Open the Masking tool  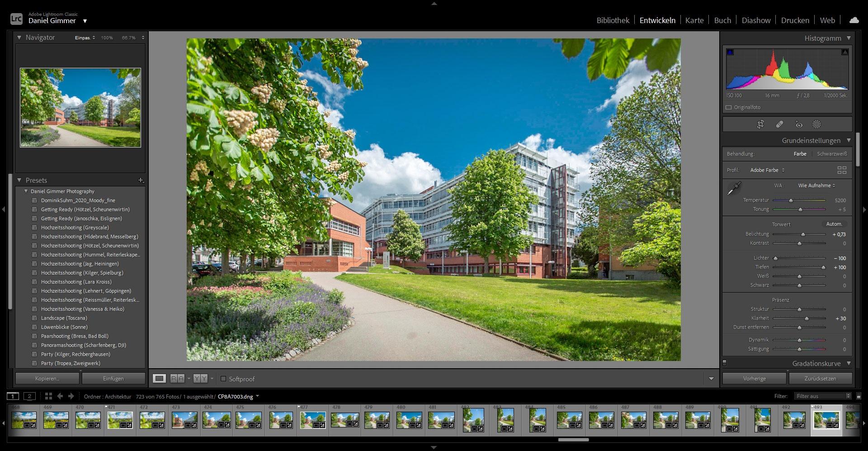[816, 124]
